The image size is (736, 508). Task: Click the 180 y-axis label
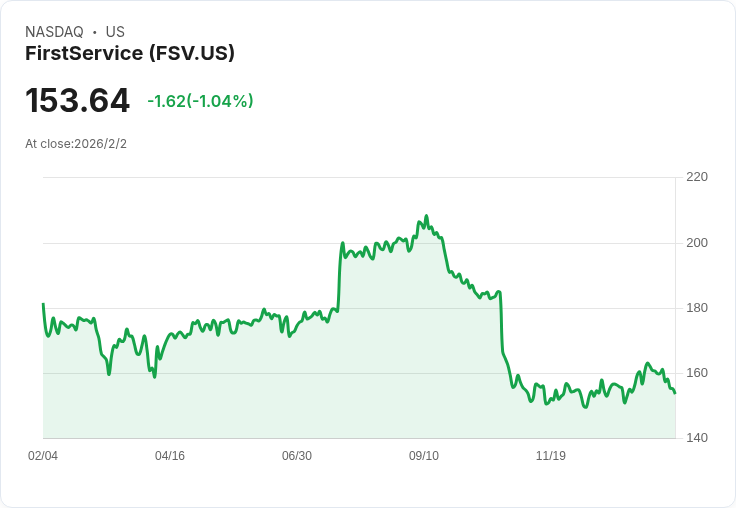click(696, 308)
